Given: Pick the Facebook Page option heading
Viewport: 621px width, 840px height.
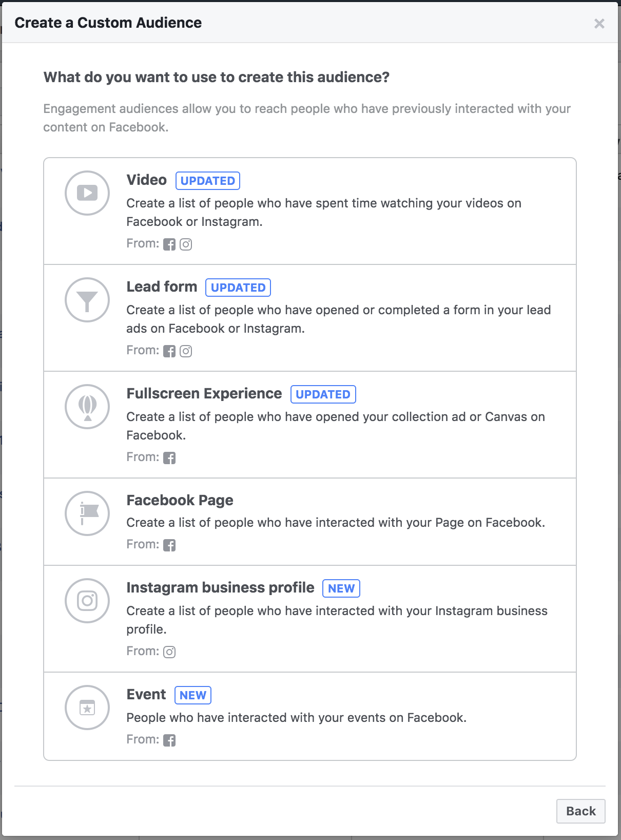Looking at the screenshot, I should (x=180, y=500).
